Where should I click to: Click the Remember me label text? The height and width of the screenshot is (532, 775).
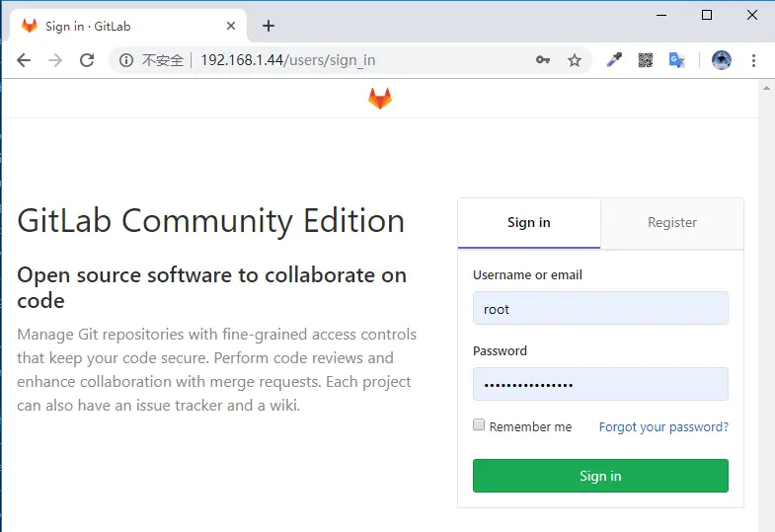tap(530, 426)
